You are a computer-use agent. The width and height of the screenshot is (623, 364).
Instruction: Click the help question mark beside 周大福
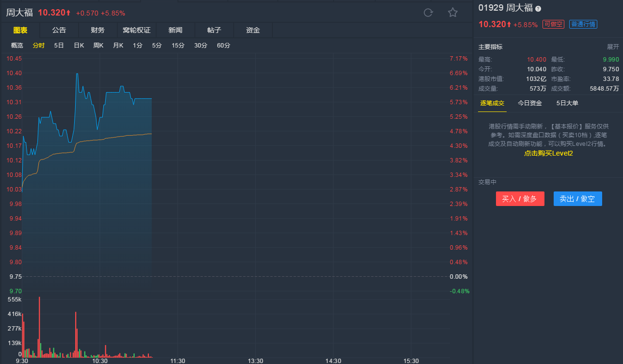(538, 9)
